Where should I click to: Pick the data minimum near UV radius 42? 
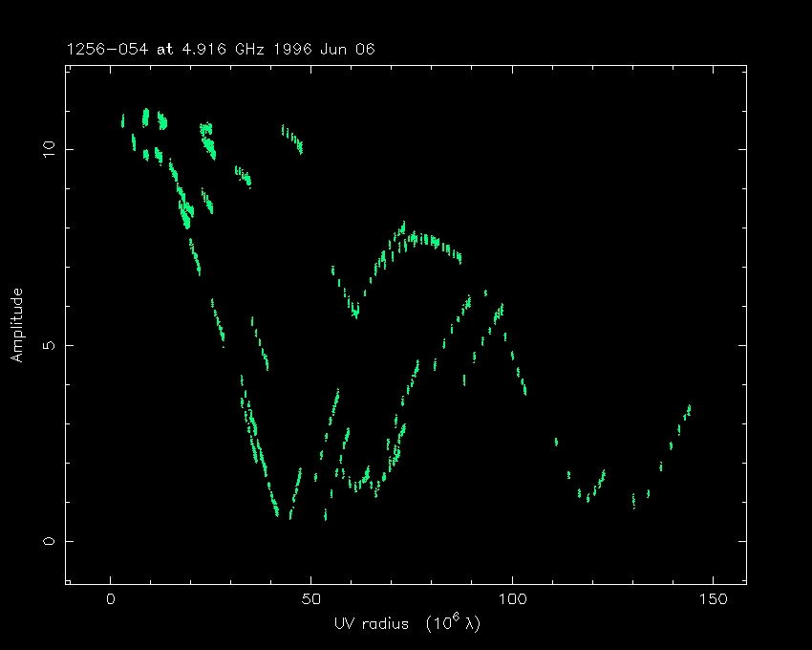click(x=278, y=513)
